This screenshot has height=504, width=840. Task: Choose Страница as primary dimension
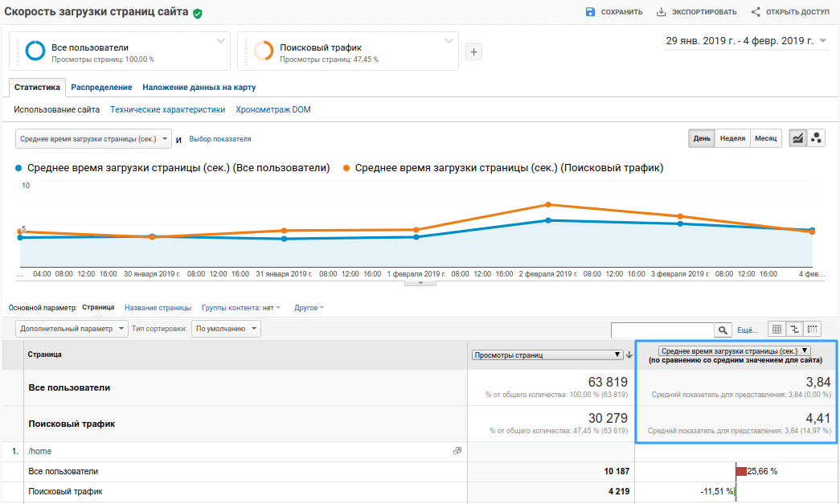tap(98, 307)
